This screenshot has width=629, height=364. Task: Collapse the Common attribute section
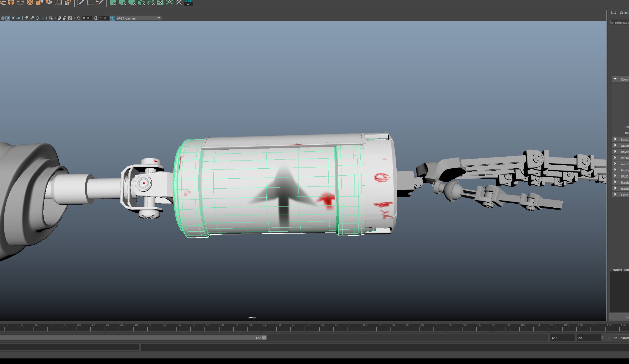(615, 79)
